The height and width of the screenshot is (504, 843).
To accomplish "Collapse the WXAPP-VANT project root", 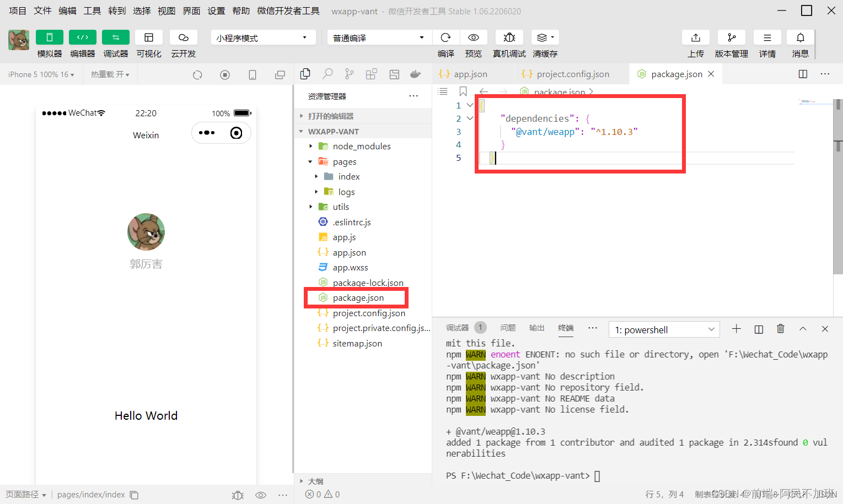I will tap(363, 131).
